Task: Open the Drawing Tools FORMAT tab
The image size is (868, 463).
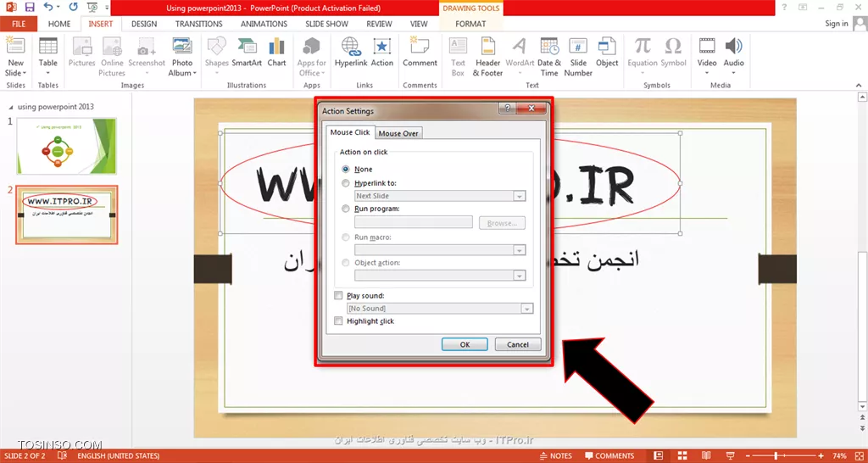Action: pos(470,24)
